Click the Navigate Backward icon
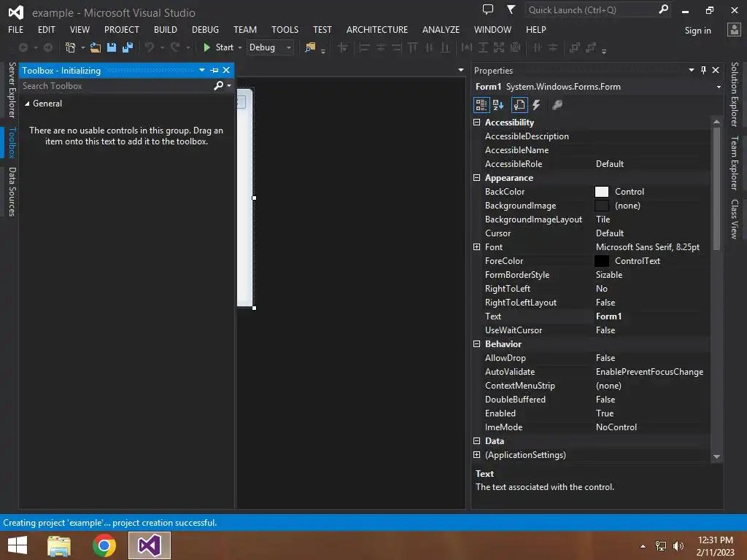Screen dimensions: 747x560 (23, 47)
